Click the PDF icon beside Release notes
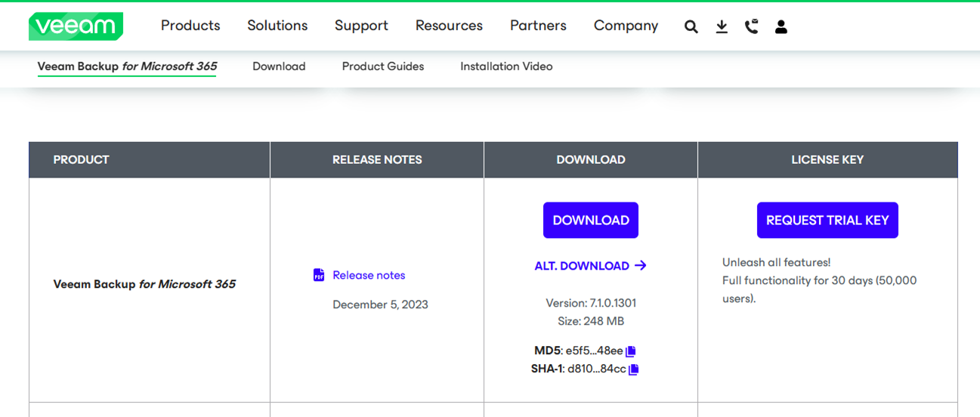Image resolution: width=980 pixels, height=417 pixels. click(x=319, y=275)
